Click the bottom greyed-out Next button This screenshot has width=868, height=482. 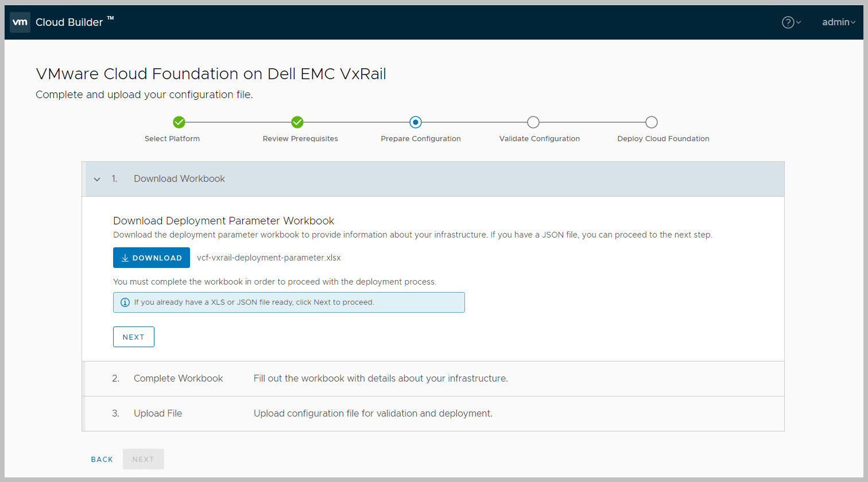click(x=143, y=460)
